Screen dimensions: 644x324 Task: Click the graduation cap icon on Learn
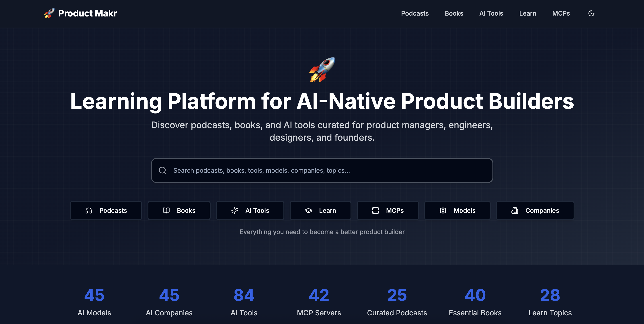[x=308, y=211]
